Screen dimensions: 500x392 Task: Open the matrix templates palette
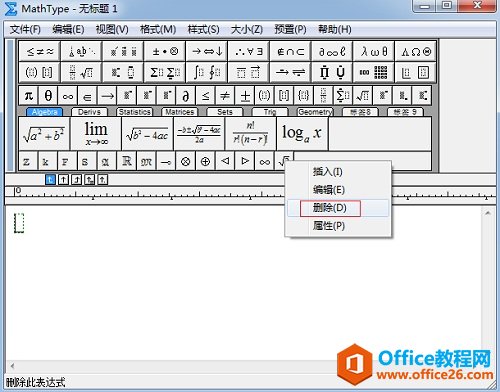pos(374,72)
